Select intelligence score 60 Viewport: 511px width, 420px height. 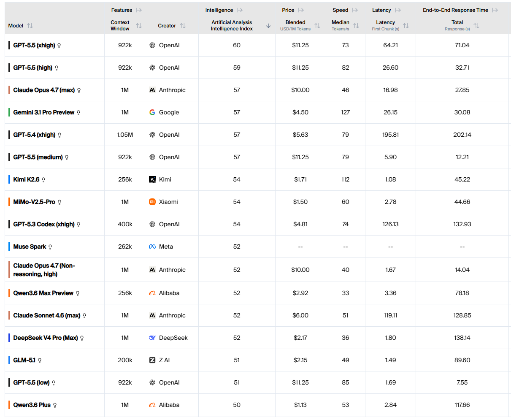pos(237,45)
